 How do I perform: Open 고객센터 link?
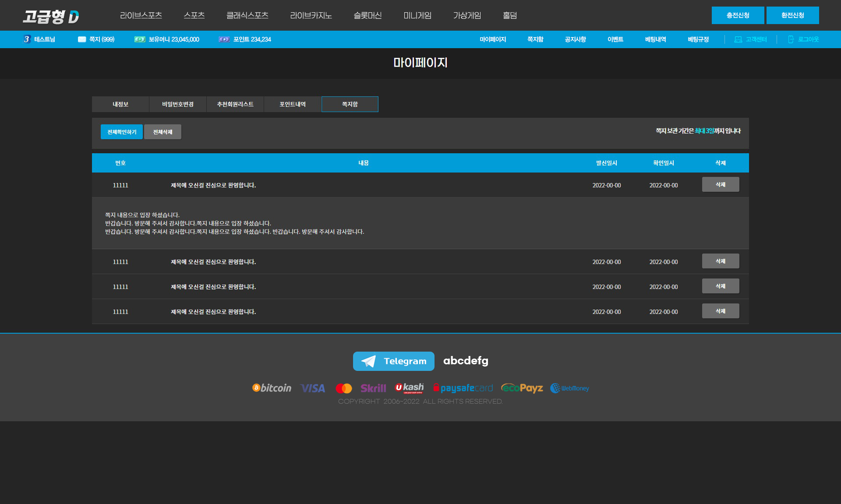(x=756, y=39)
